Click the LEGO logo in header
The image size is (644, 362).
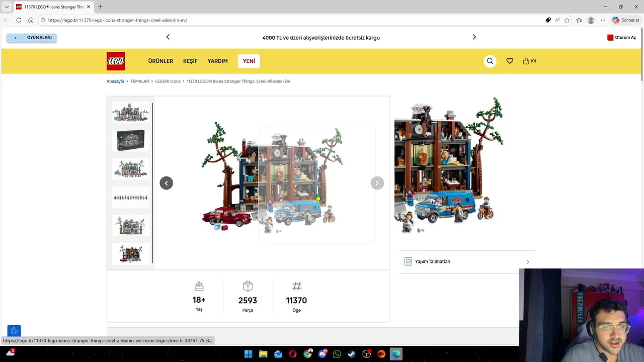[x=116, y=61]
